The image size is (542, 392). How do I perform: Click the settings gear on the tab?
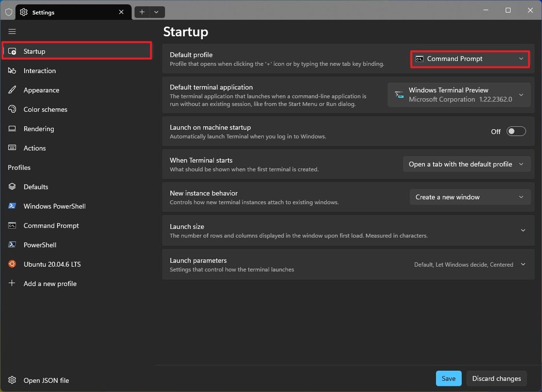[23, 12]
